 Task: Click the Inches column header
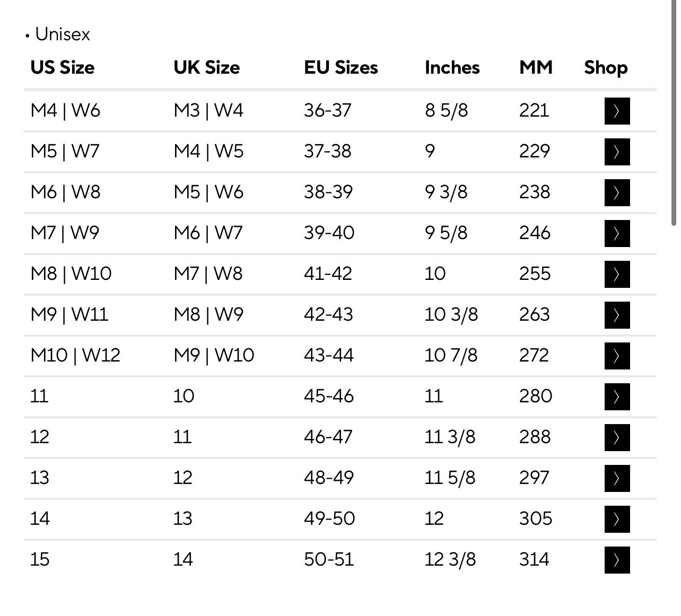point(452,67)
